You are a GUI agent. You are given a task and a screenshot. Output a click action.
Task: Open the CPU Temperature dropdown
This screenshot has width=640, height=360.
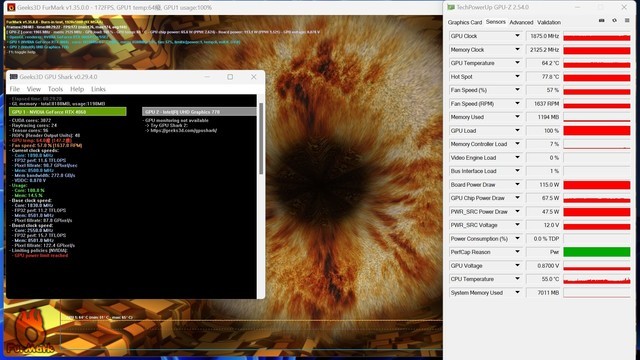[x=517, y=279]
